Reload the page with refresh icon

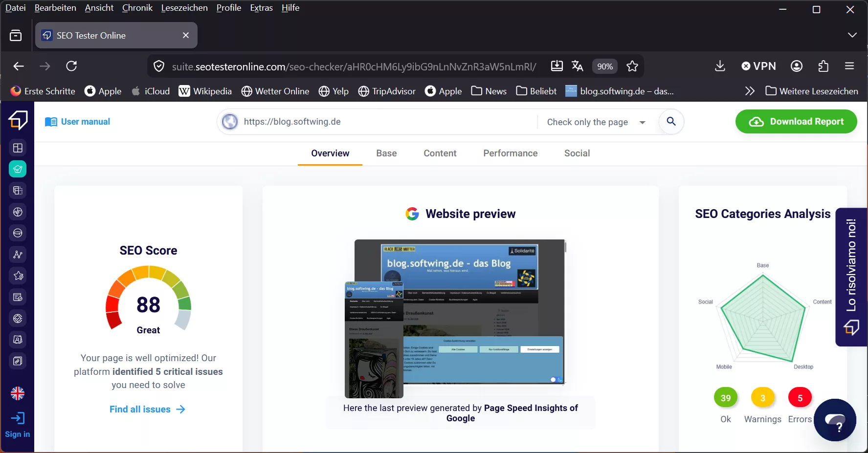click(x=71, y=66)
